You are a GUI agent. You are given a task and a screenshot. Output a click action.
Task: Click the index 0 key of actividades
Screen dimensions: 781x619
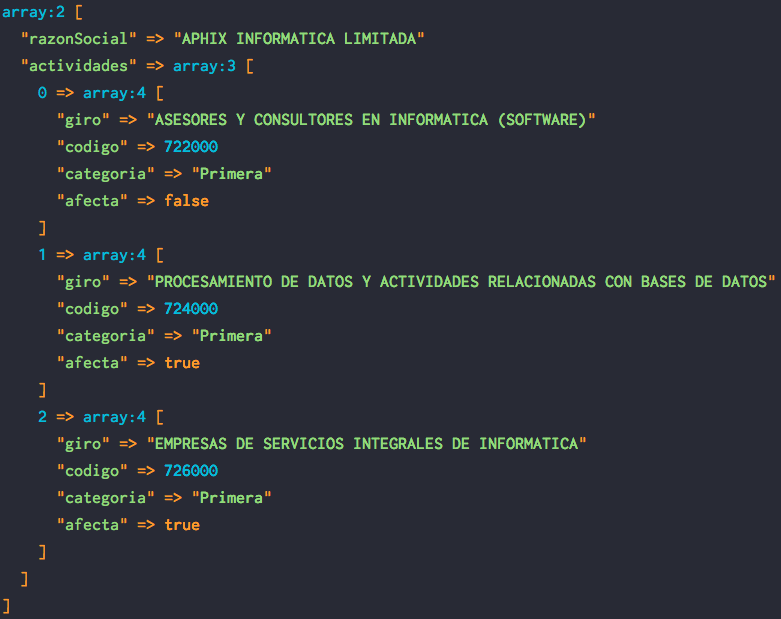coord(42,93)
